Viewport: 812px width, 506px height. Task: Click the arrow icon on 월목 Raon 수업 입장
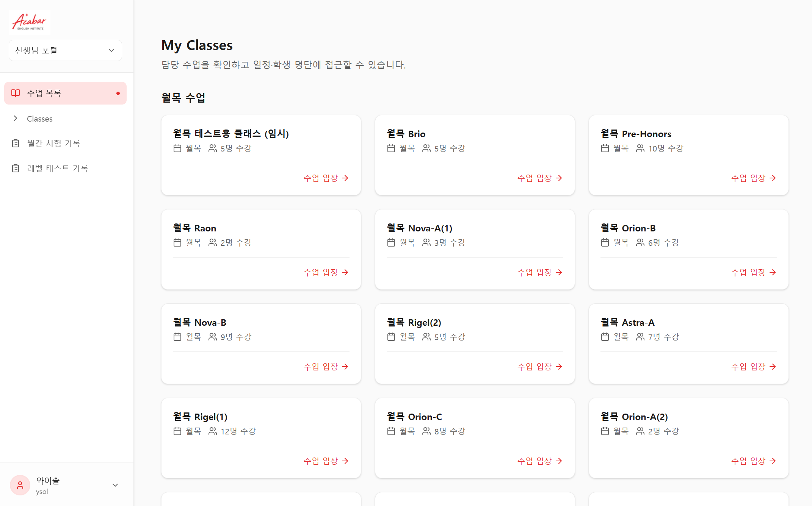pyautogui.click(x=345, y=272)
